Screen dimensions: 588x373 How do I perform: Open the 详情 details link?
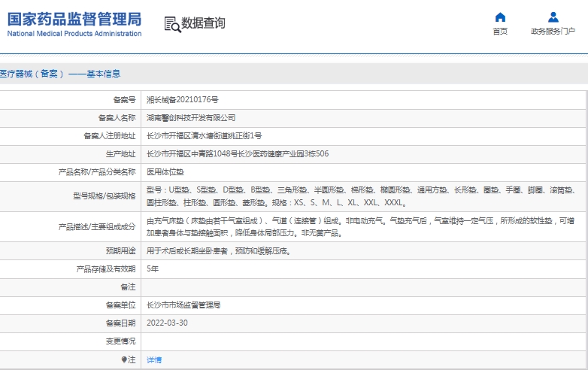(154, 360)
